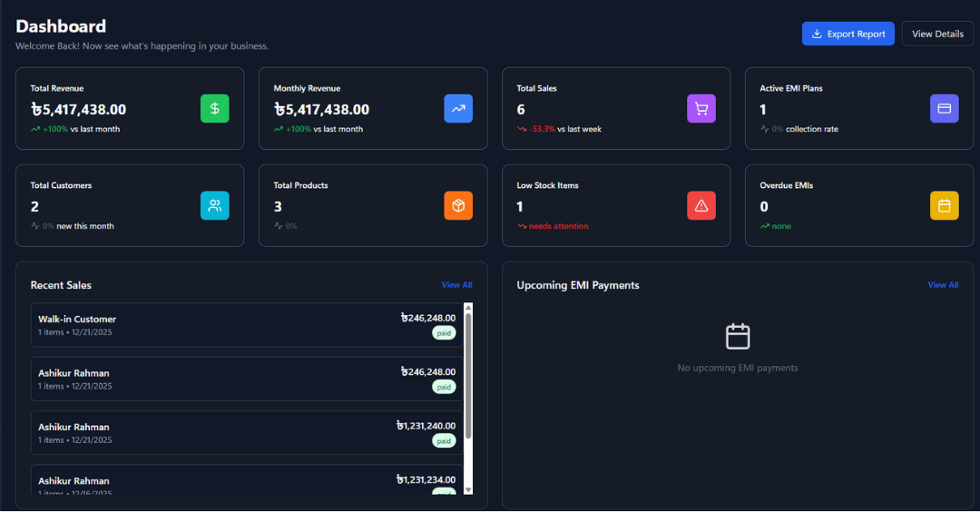The height and width of the screenshot is (513, 980).
Task: Click the Overdue EMIs value 0
Action: 764,206
